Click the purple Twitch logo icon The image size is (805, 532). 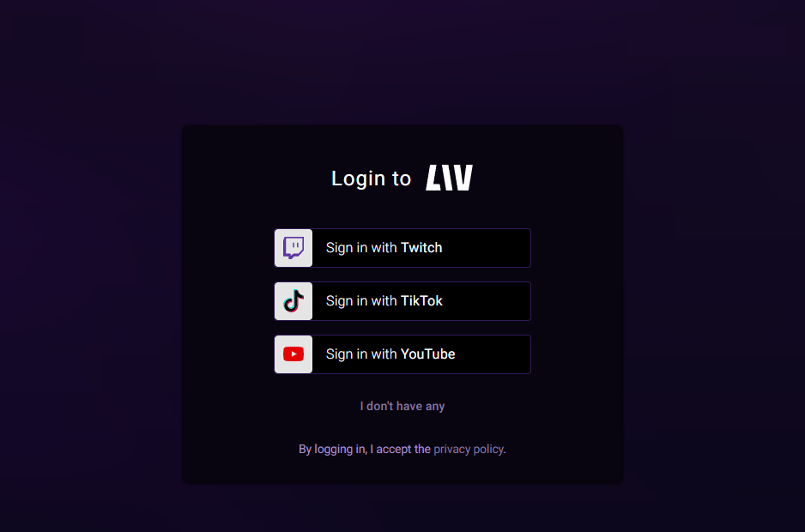pos(294,248)
